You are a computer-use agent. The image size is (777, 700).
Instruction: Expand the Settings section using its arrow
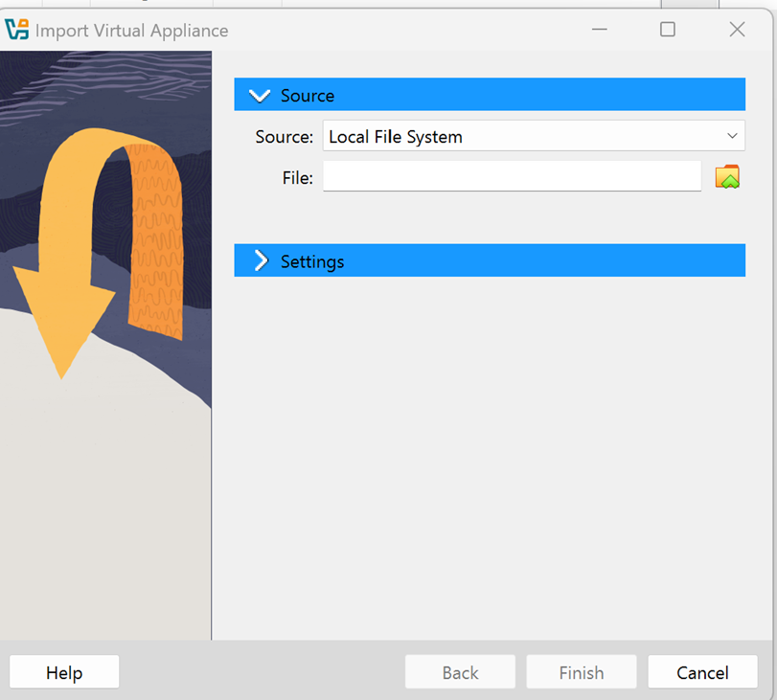coord(261,261)
